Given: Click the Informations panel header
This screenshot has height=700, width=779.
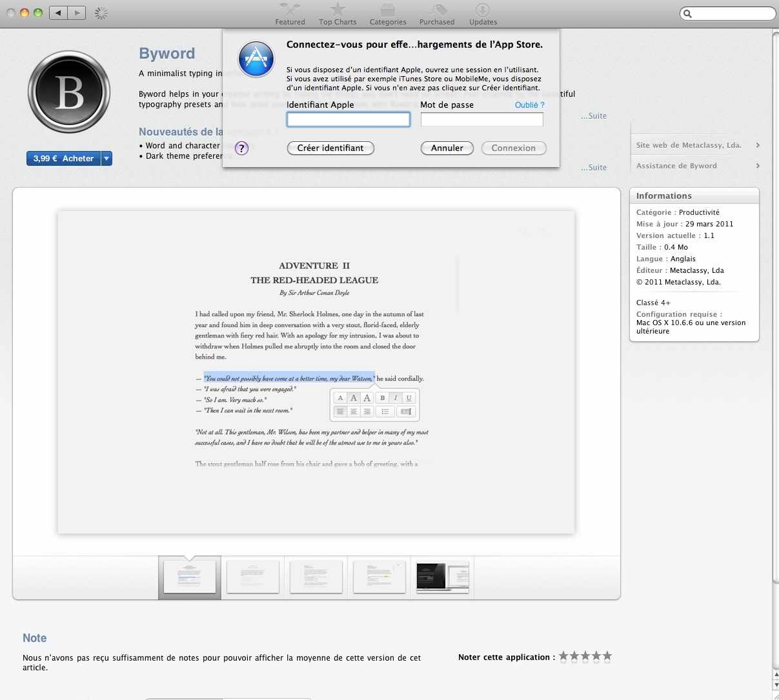Looking at the screenshot, I should [x=694, y=195].
